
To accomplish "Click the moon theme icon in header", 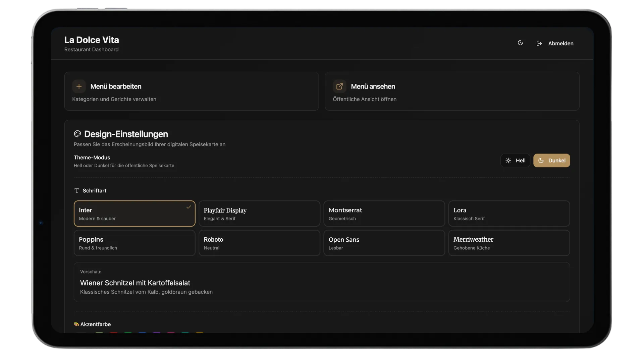I will 520,43.
